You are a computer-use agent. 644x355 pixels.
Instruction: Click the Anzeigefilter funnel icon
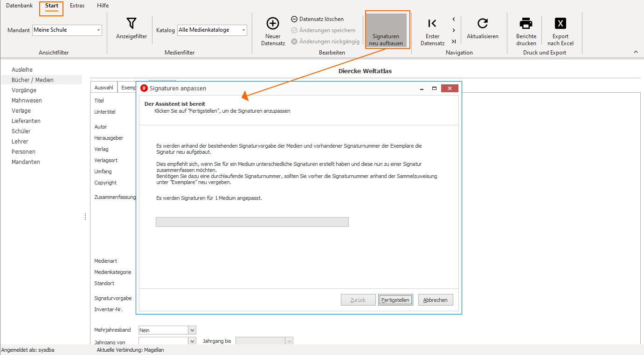[132, 23]
